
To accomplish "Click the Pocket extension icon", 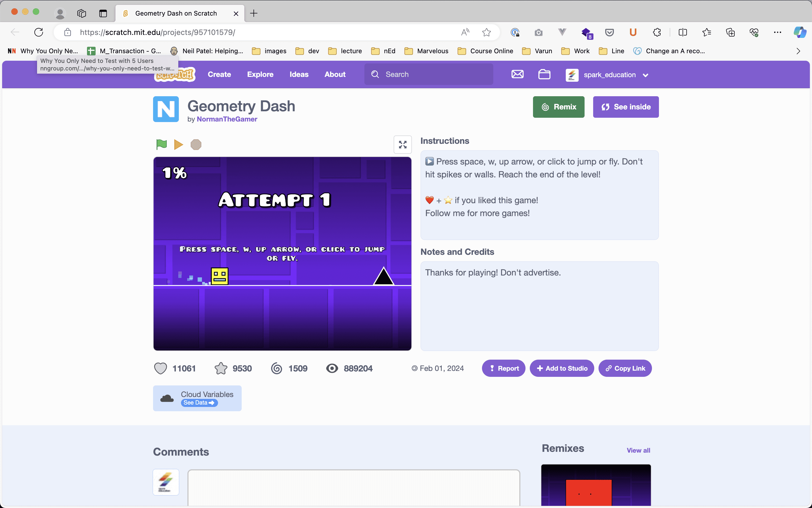I will point(609,32).
